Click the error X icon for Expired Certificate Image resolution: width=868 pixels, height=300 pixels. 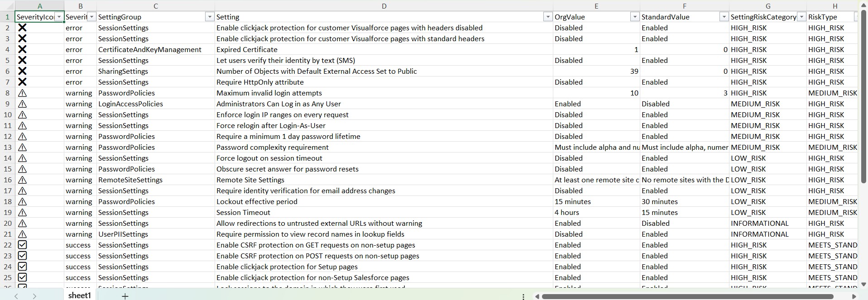click(22, 49)
